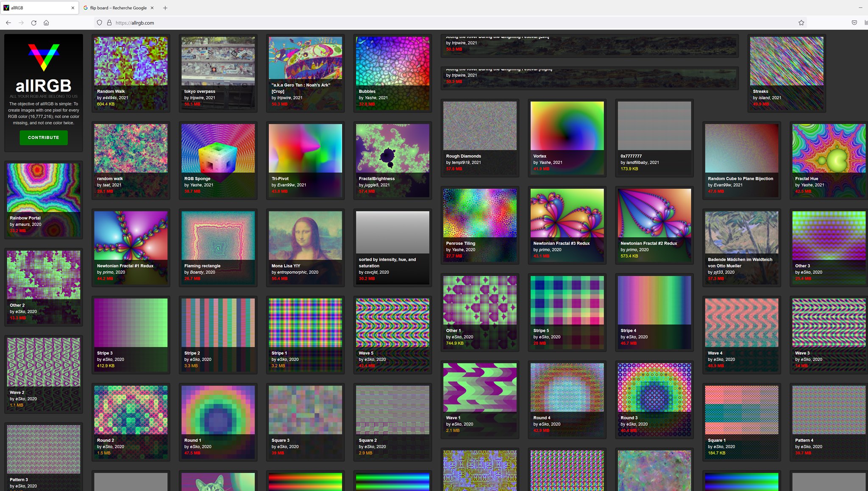The height and width of the screenshot is (491, 868).
Task: Click author e4494s under Random Walk
Action: [x=109, y=98]
